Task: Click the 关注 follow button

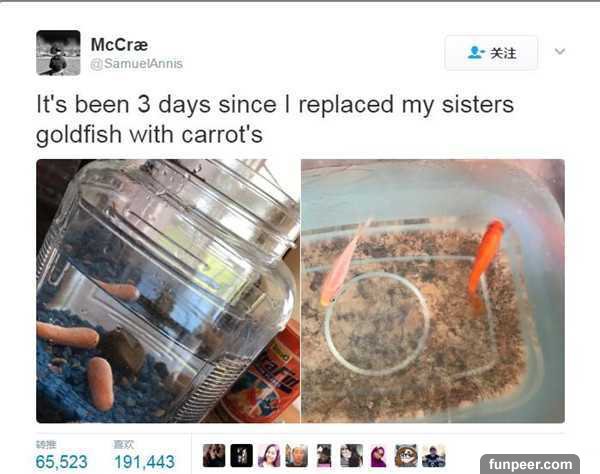Action: click(x=491, y=53)
